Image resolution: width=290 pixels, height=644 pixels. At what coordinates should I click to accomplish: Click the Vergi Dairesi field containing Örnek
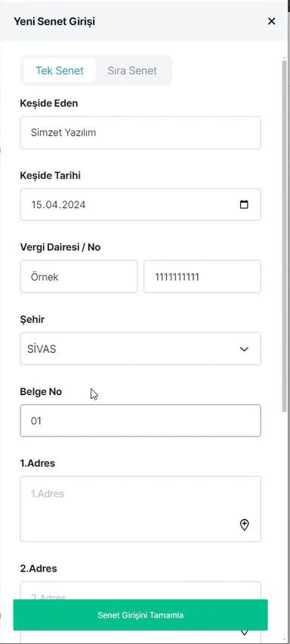[x=79, y=277]
